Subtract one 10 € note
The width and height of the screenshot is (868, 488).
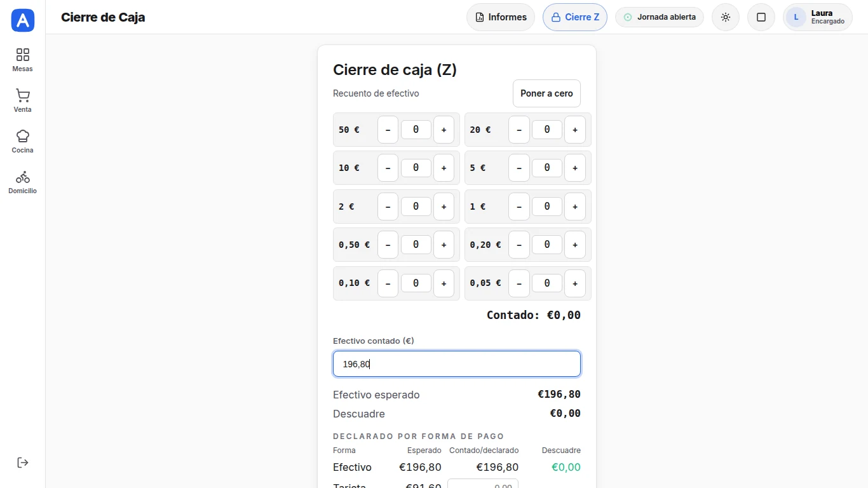click(388, 168)
